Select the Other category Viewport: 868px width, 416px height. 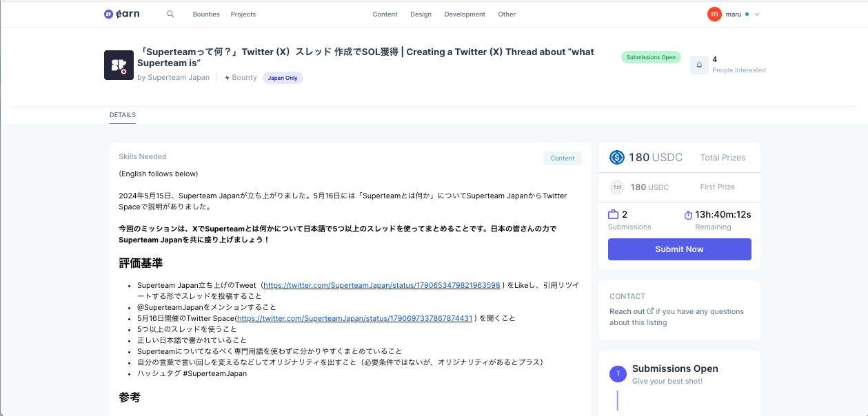(507, 14)
